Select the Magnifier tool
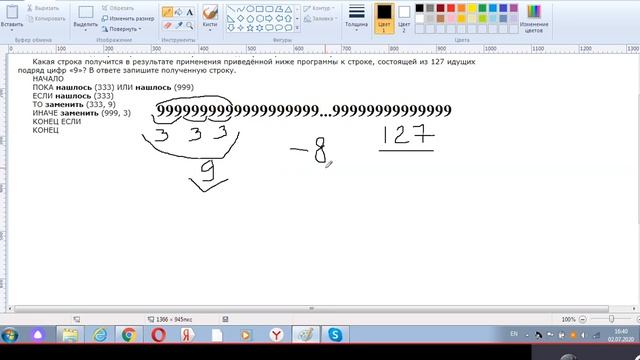The width and height of the screenshot is (640, 360). 189,25
